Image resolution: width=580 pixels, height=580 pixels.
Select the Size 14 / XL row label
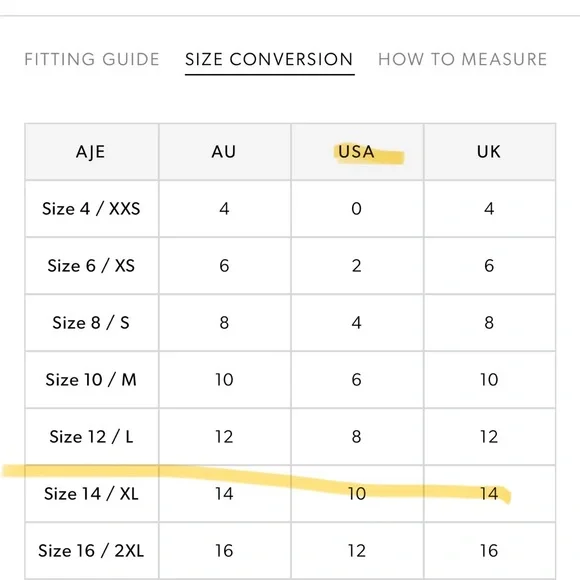click(91, 494)
